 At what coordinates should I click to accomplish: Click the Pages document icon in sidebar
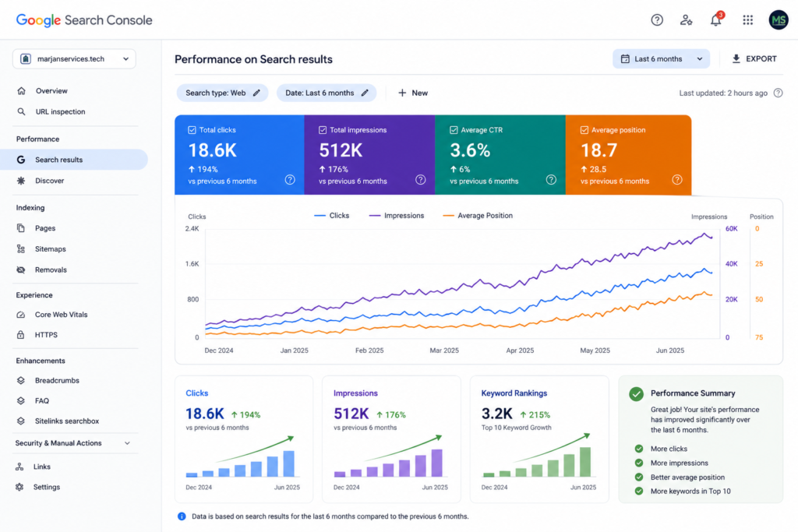(x=21, y=228)
